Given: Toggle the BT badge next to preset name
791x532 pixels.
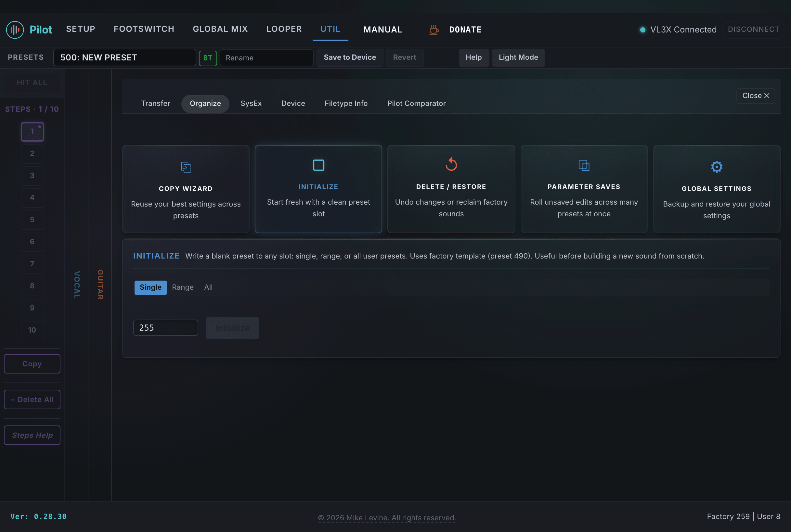Looking at the screenshot, I should coord(208,58).
